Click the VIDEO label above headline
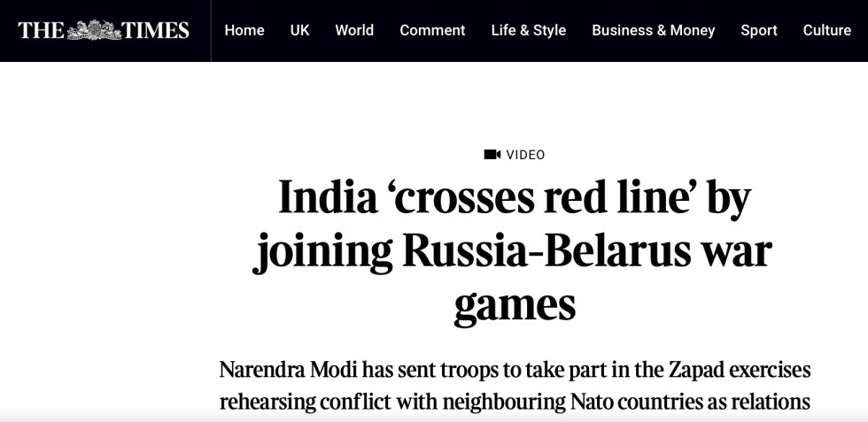Screen dimensions: 868x422 point(525,155)
